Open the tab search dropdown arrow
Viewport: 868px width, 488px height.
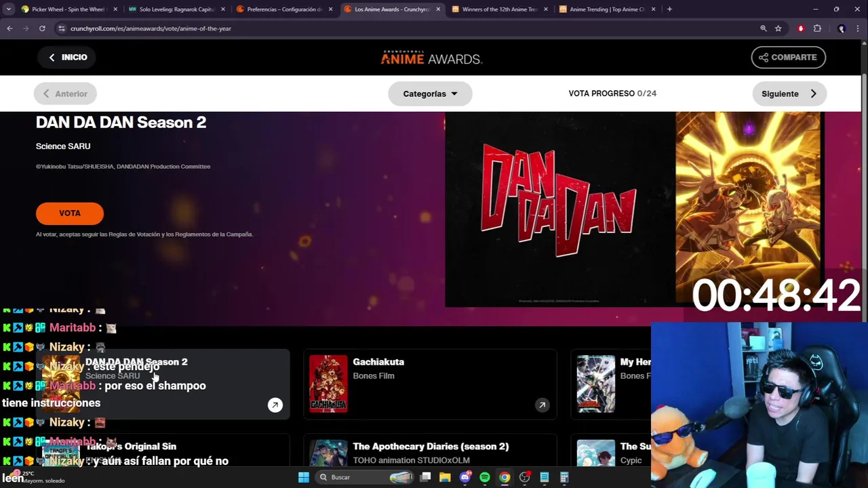tap(9, 9)
